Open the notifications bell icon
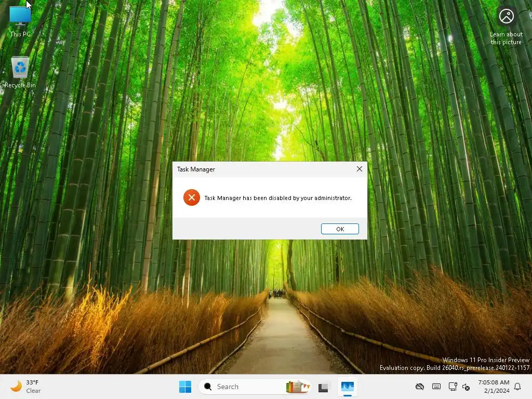Viewport: 532px width, 399px height. point(517,387)
